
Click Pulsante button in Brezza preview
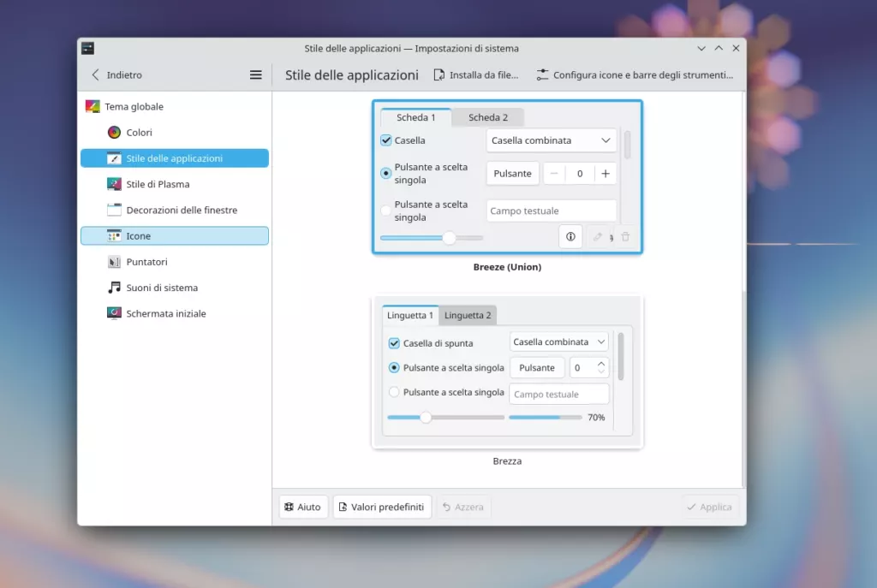537,368
